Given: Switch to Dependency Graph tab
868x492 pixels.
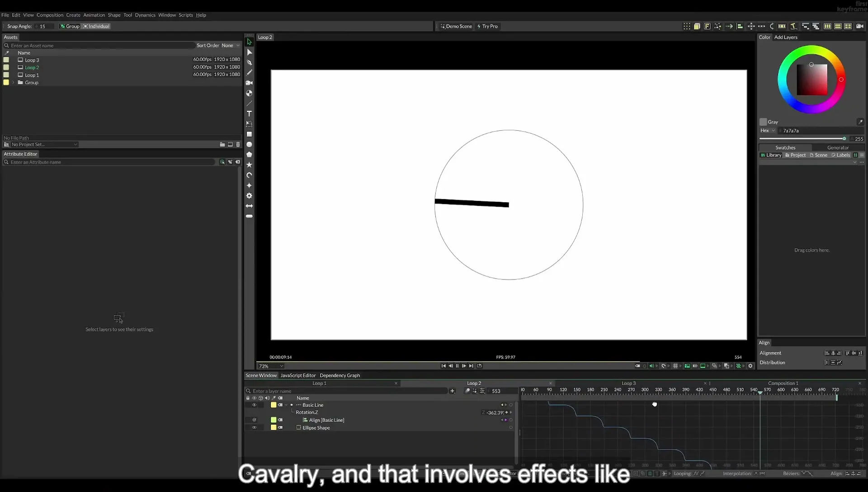Looking at the screenshot, I should click(x=340, y=375).
